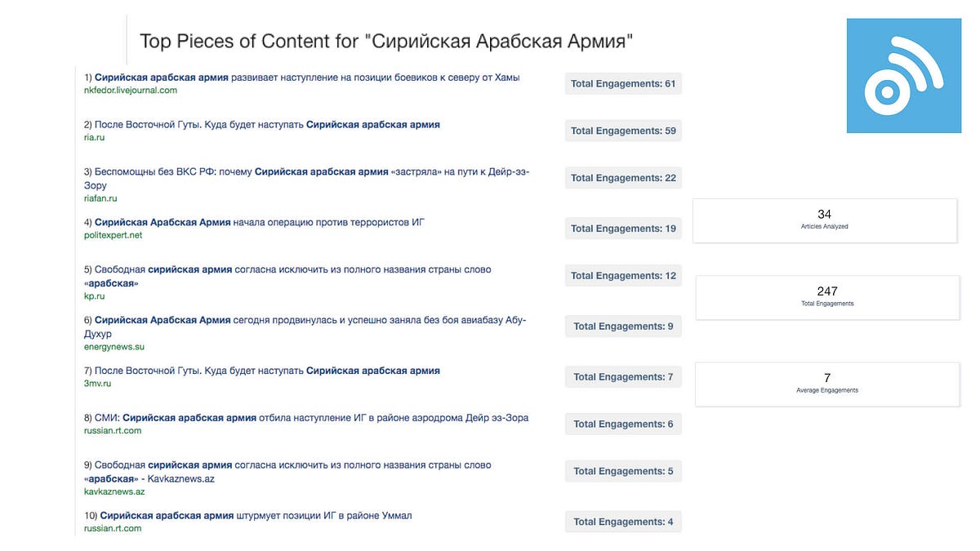The width and height of the screenshot is (980, 551).
Task: Open the riafan.ru source link
Action: [x=101, y=198]
